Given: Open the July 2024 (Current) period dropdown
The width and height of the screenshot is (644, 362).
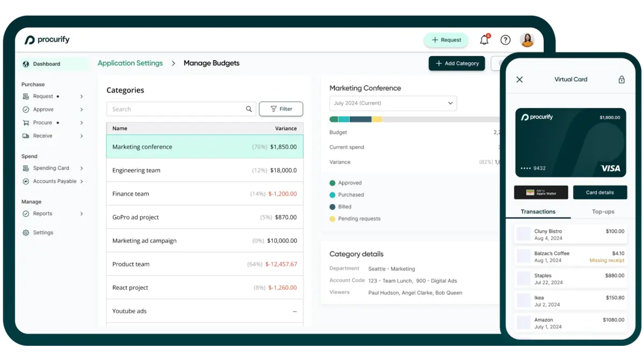Looking at the screenshot, I should 393,104.
